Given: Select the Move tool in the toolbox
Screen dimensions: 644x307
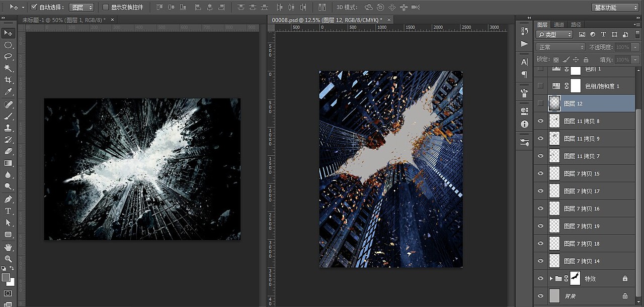Looking at the screenshot, I should point(8,33).
